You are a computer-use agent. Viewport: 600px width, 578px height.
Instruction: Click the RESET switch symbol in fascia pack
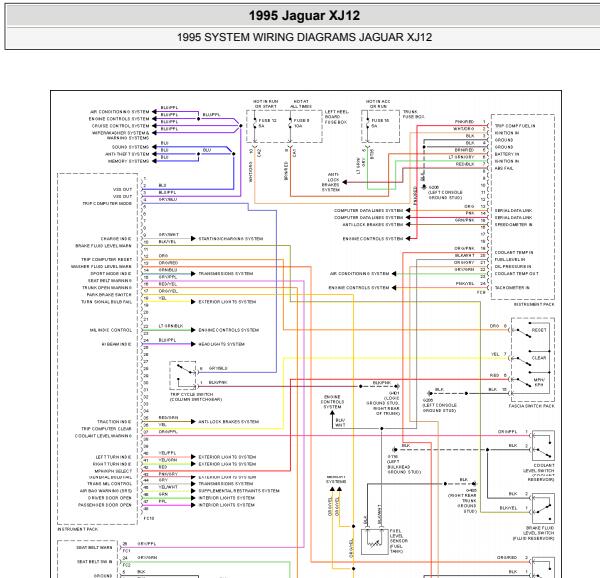pyautogui.click(x=522, y=332)
